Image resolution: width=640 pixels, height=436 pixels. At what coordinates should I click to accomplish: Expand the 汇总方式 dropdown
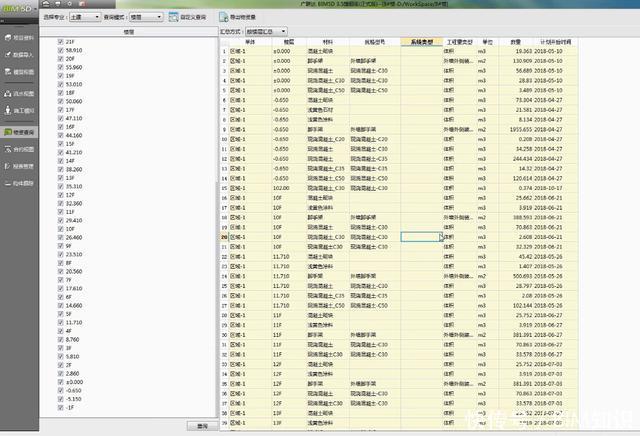266,31
